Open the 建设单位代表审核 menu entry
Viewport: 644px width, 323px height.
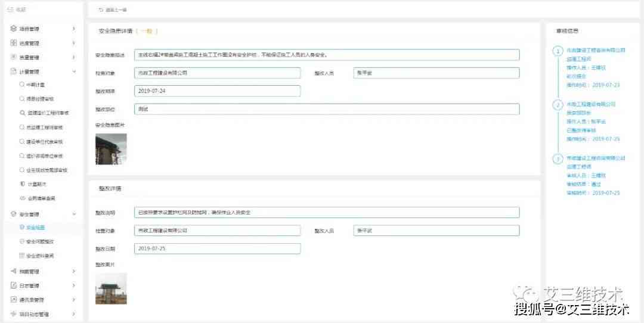click(43, 142)
